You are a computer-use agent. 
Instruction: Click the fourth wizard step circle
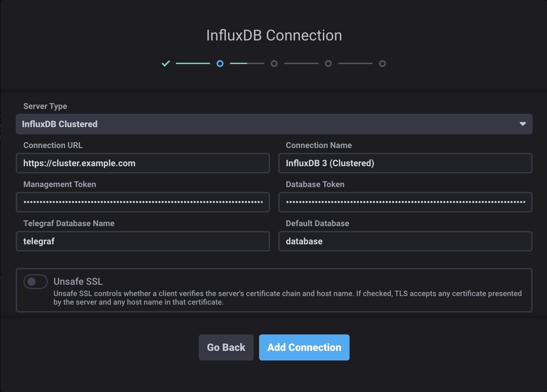point(328,63)
